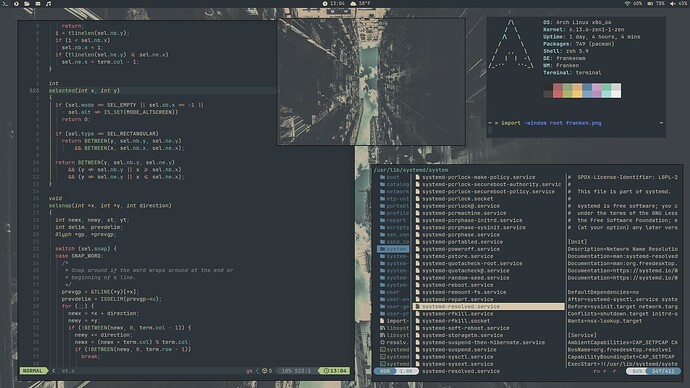The height and width of the screenshot is (388, 690).
Task: Click file icon of systemd-reboot.service
Action: (x=418, y=285)
